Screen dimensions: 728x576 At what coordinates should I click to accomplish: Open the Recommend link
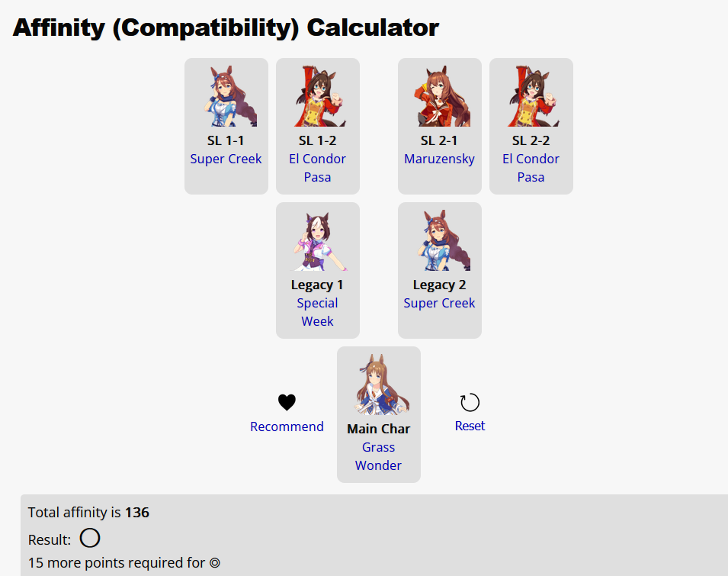[x=287, y=426]
